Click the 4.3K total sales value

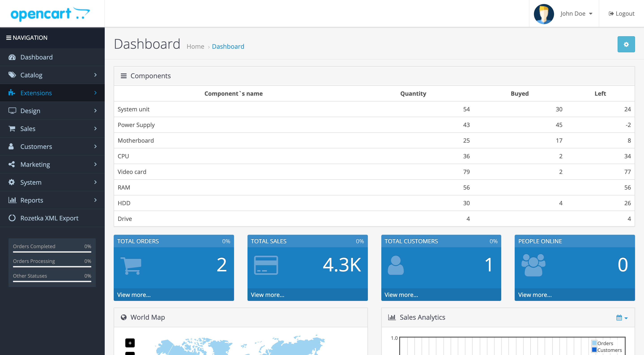342,264
